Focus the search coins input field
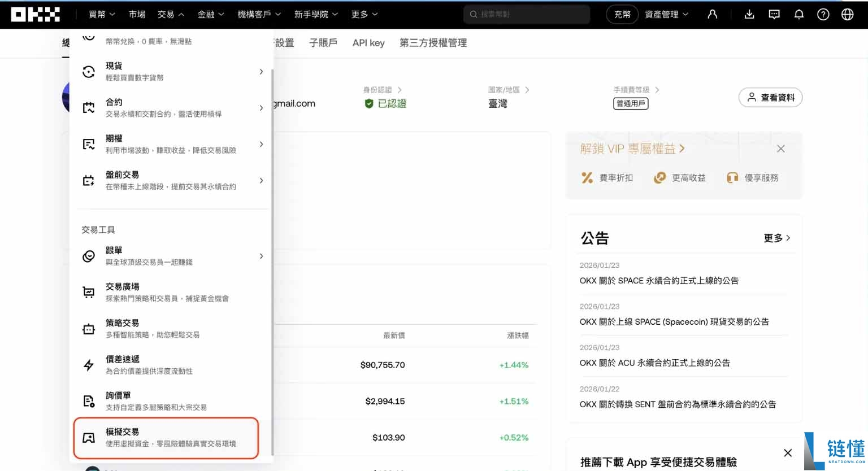The height and width of the screenshot is (471, 868). pyautogui.click(x=527, y=14)
